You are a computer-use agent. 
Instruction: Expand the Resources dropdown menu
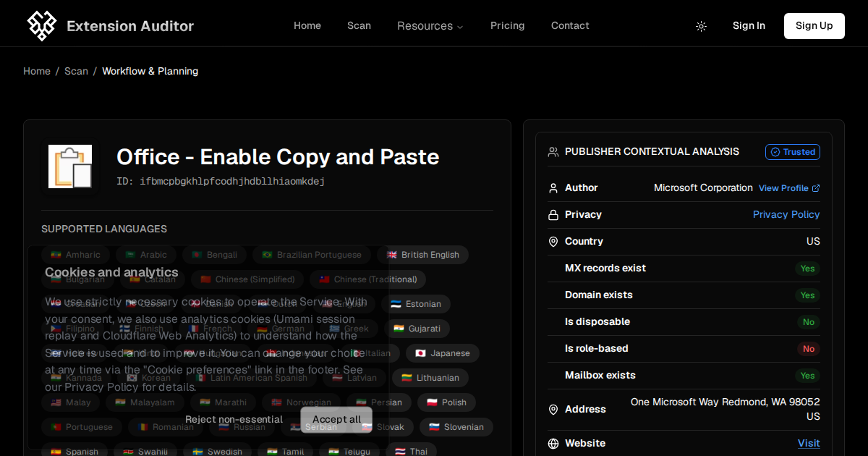coord(430,26)
